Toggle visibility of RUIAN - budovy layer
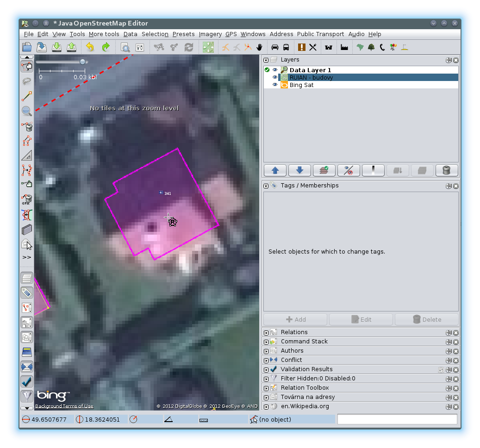 [x=275, y=77]
